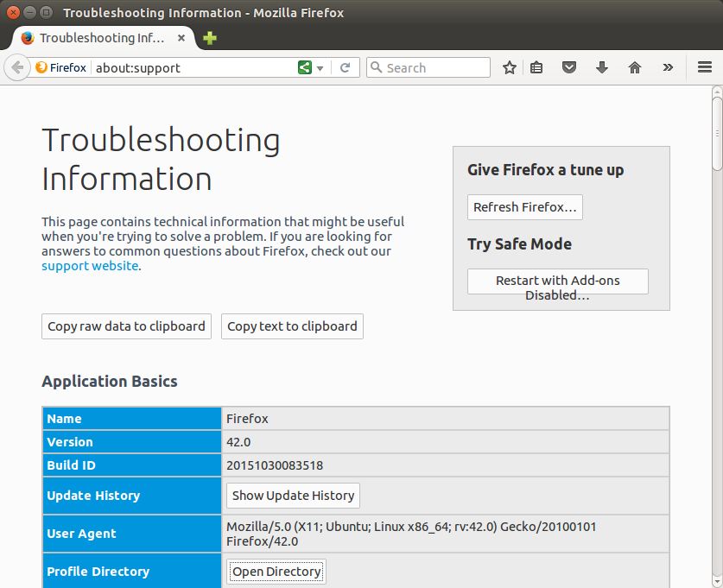The width and height of the screenshot is (723, 588).
Task: Click Refresh Firefox button
Action: 524,207
